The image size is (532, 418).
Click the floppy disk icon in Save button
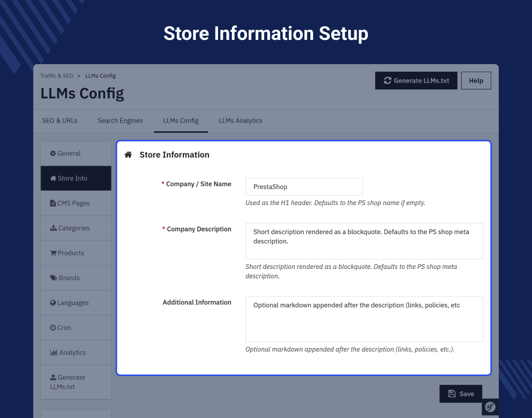452,394
